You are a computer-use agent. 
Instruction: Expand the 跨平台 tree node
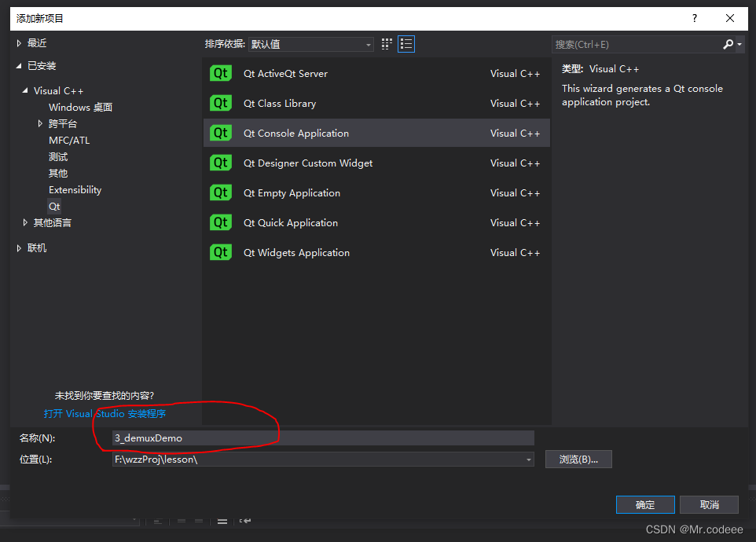(40, 124)
